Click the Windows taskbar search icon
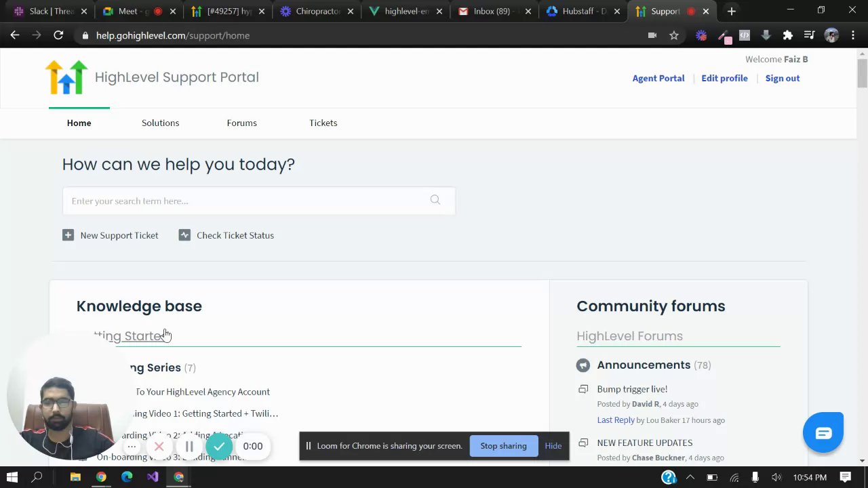The height and width of the screenshot is (488, 868). tap(37, 477)
